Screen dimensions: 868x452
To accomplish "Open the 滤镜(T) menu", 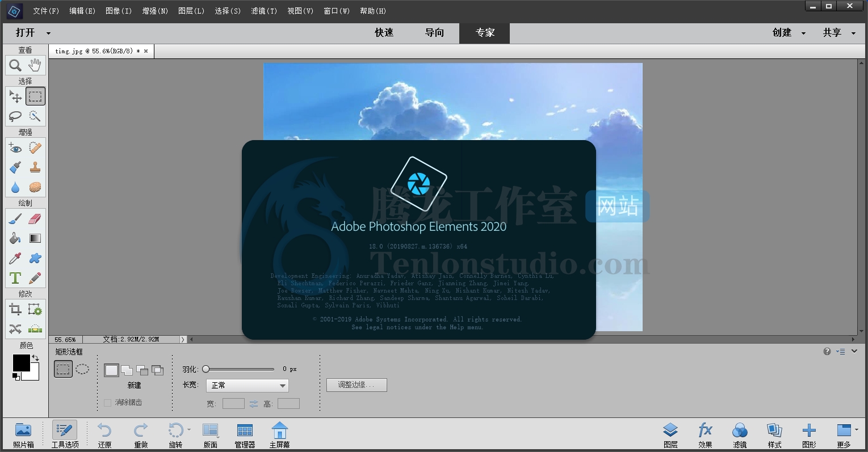I will click(264, 11).
